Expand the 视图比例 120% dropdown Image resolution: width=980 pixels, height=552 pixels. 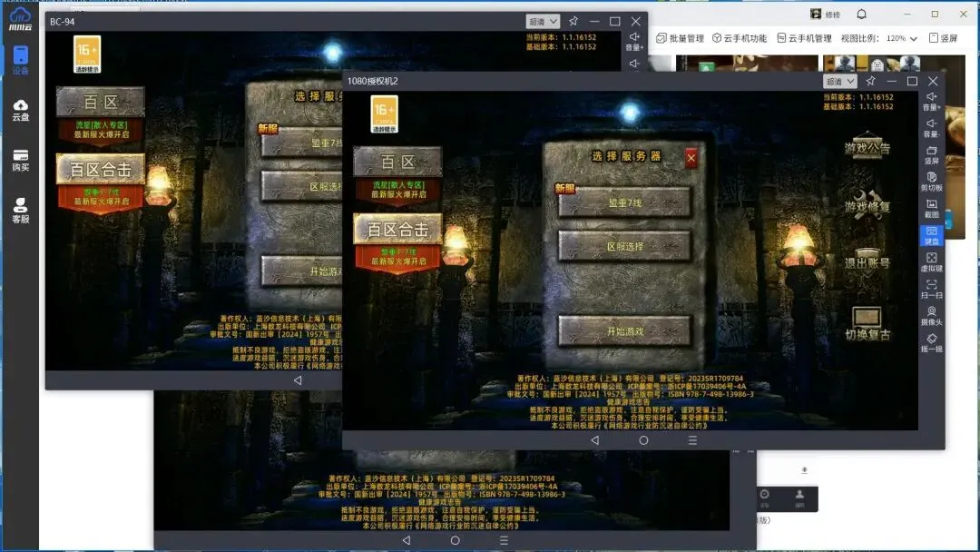pyautogui.click(x=901, y=38)
